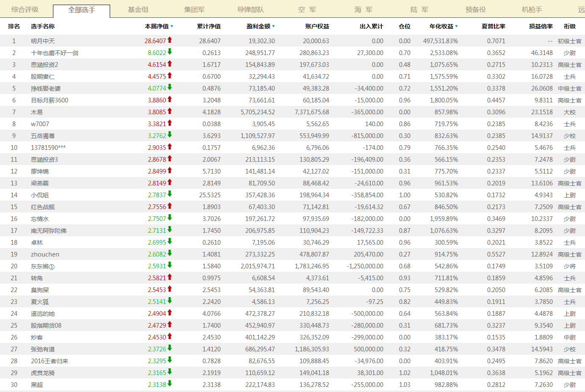This screenshot has height=392, width=585.
Task: Select annualized return 497,531.83%
Action: pyautogui.click(x=441, y=41)
